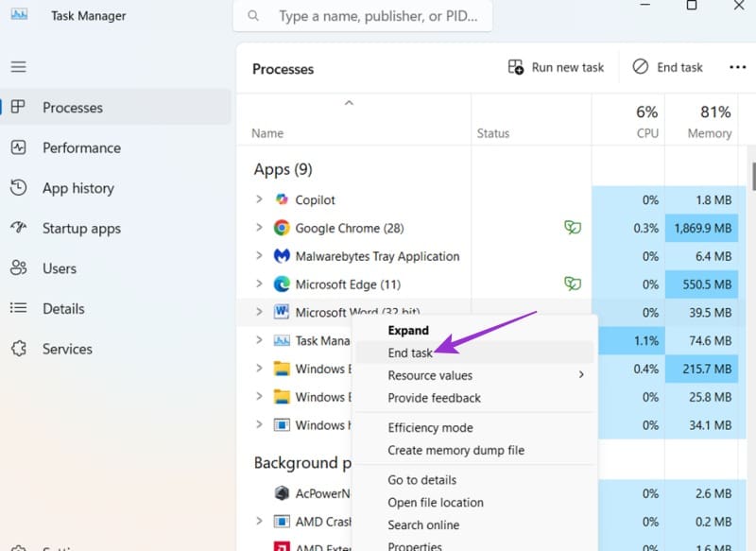The height and width of the screenshot is (551, 756).
Task: Expand the Copilot process group
Action: [x=259, y=199]
